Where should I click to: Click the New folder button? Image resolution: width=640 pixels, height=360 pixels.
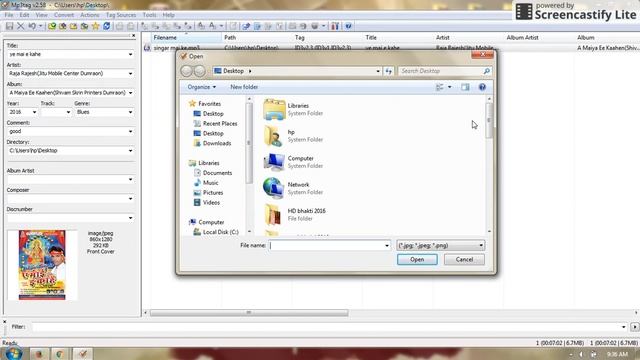[244, 87]
